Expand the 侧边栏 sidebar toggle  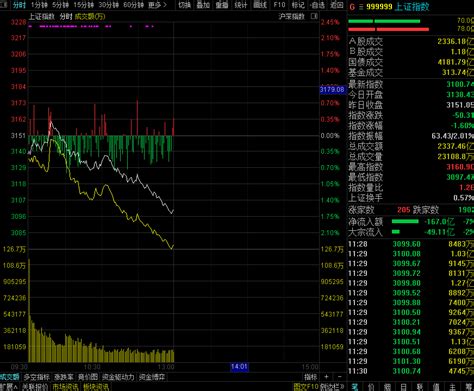(332, 387)
